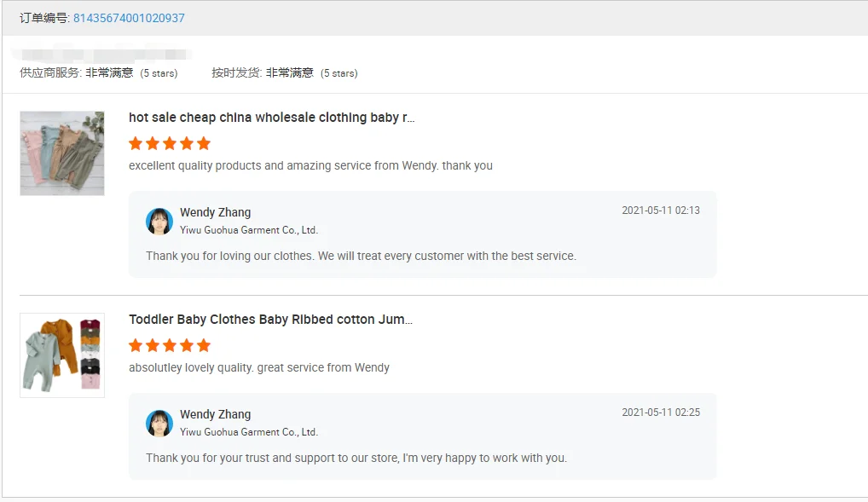Screen dimensions: 868x502
Task: Click the 2021-05-11 02:13 reply timestamp
Action: point(660,211)
